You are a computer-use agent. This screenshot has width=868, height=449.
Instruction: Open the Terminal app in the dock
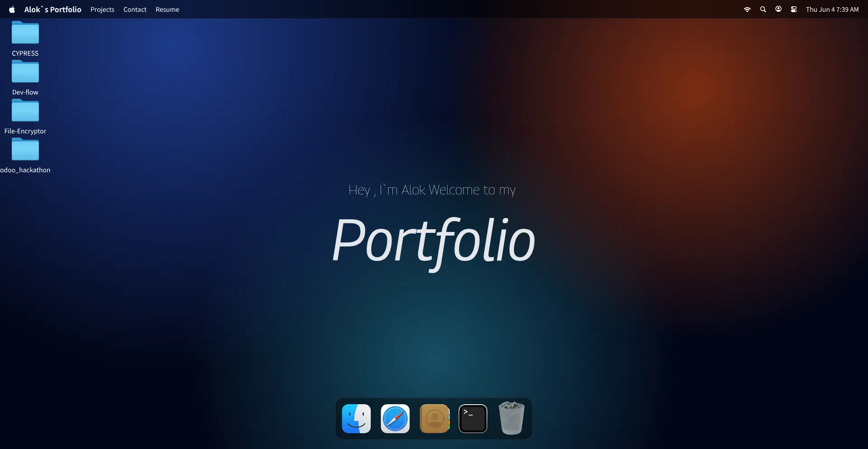473,419
